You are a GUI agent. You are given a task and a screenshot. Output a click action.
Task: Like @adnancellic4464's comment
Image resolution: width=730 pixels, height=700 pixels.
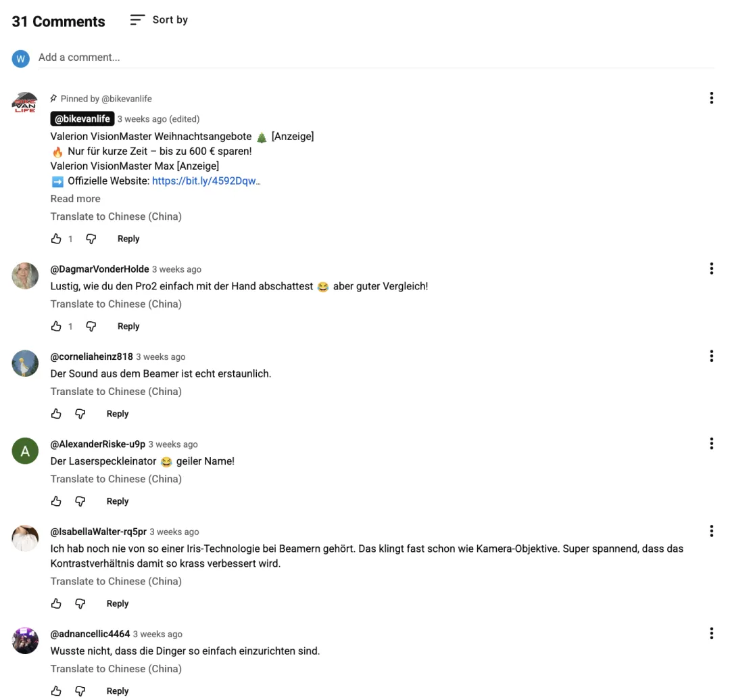(56, 691)
